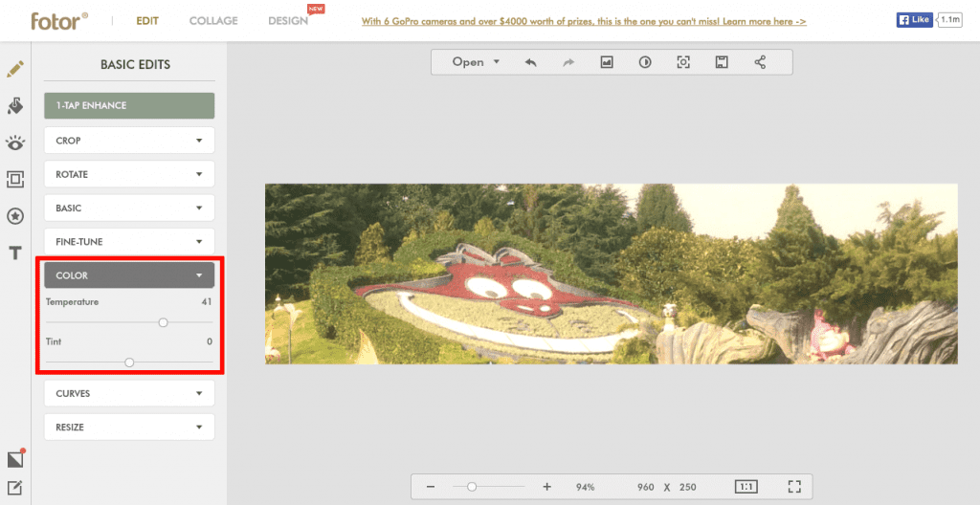This screenshot has height=505, width=980.
Task: Click the edited garden photo on canvas
Action: coord(612,274)
